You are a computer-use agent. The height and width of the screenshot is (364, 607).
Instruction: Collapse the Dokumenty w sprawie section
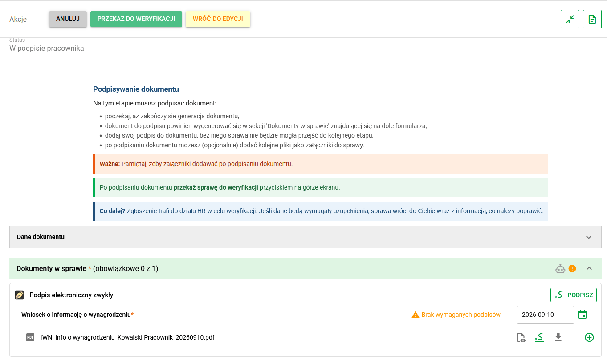point(589,268)
